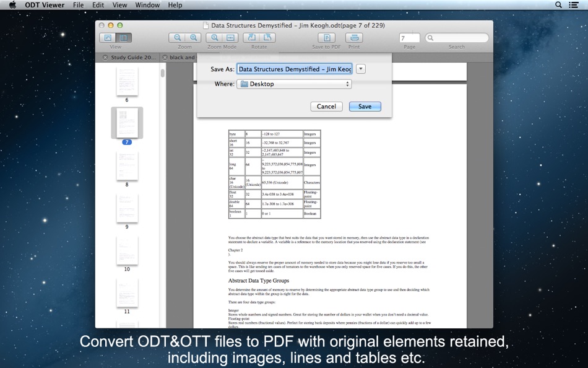Open Notification Center list icon
588x368 pixels.
pos(573,5)
